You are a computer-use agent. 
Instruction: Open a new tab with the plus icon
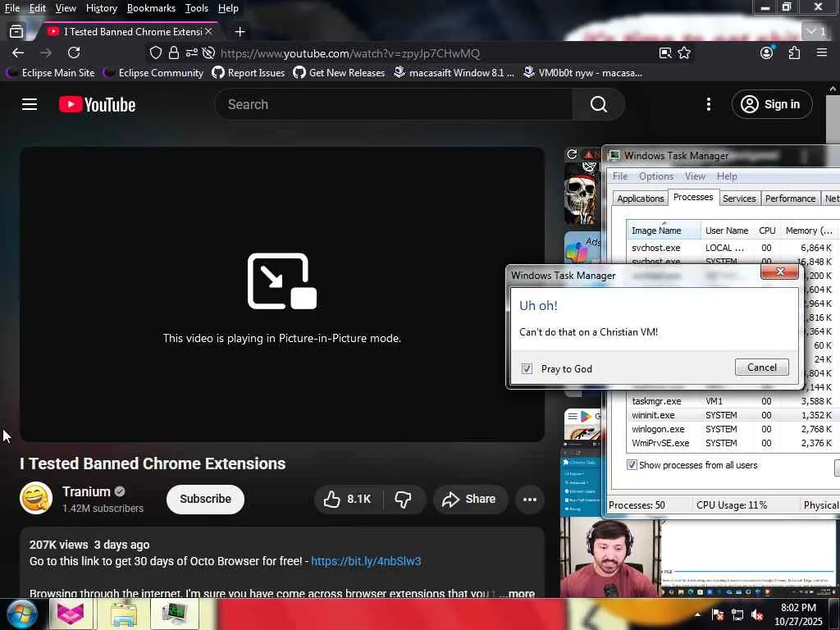click(x=240, y=32)
